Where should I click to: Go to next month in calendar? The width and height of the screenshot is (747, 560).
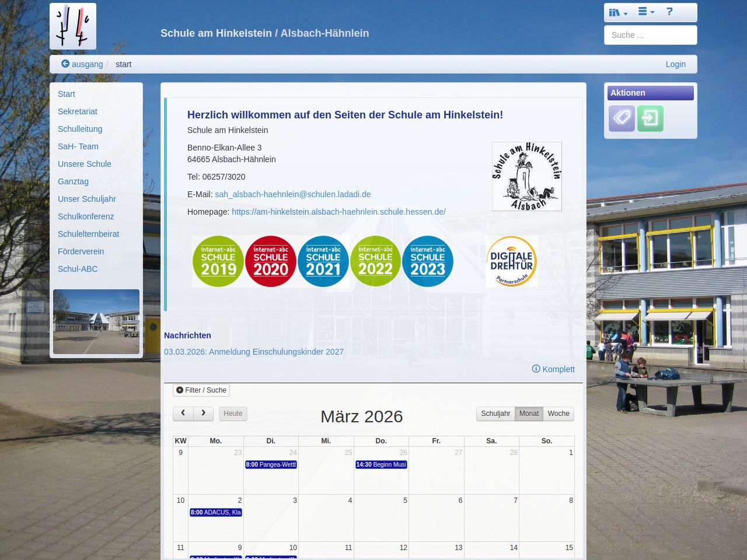(x=203, y=414)
